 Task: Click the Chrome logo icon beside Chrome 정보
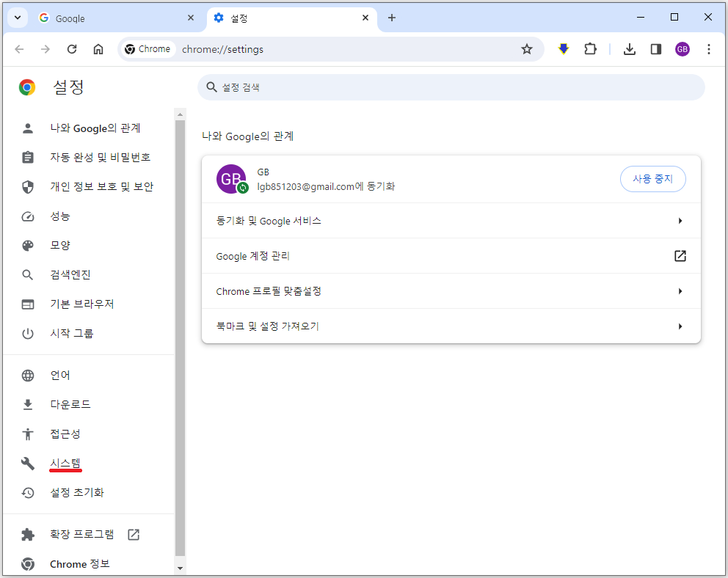pyautogui.click(x=28, y=564)
